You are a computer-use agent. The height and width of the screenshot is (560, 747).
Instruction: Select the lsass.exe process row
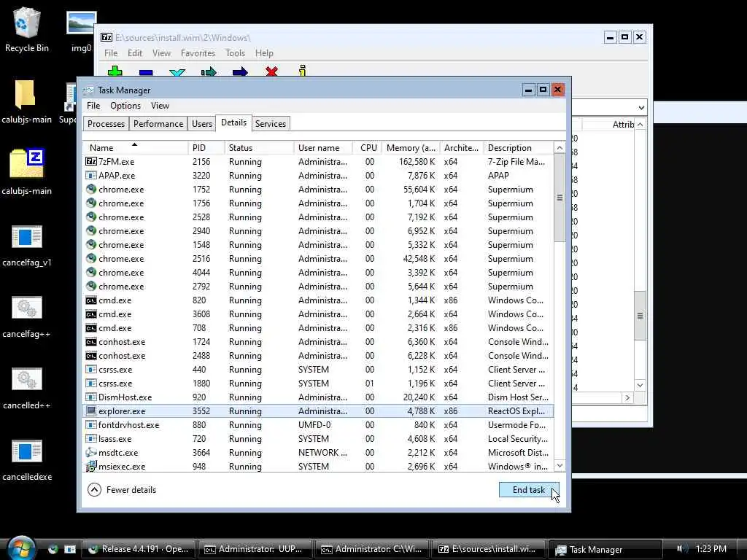[318, 438]
